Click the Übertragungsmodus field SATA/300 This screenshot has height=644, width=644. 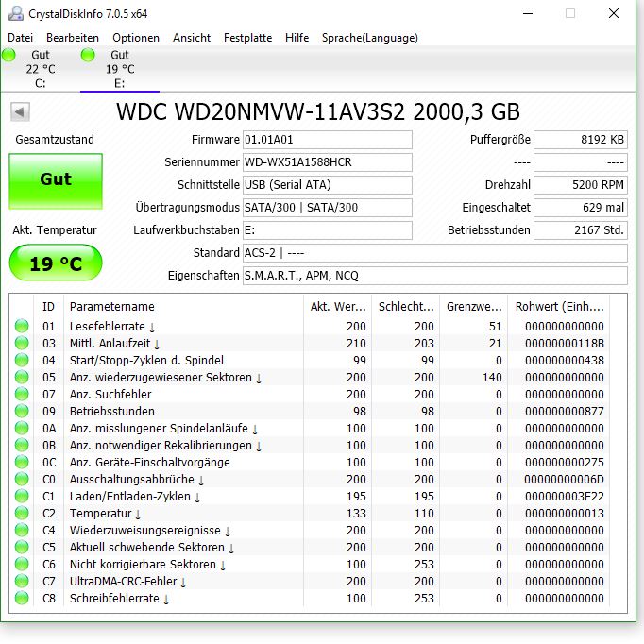click(x=328, y=208)
